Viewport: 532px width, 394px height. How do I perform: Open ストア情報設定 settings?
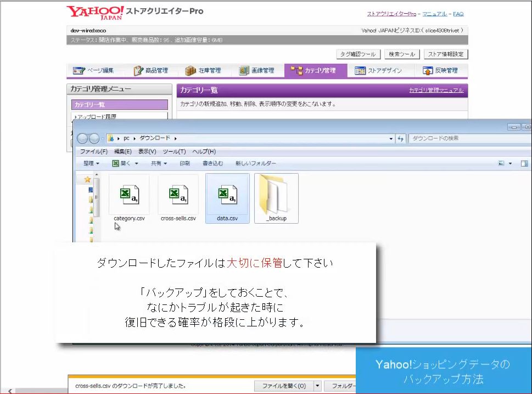(446, 54)
